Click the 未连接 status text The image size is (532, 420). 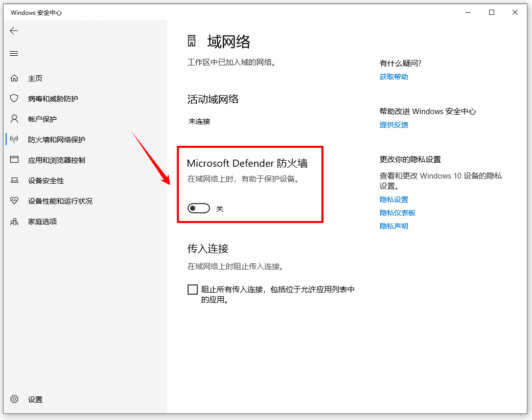click(199, 121)
